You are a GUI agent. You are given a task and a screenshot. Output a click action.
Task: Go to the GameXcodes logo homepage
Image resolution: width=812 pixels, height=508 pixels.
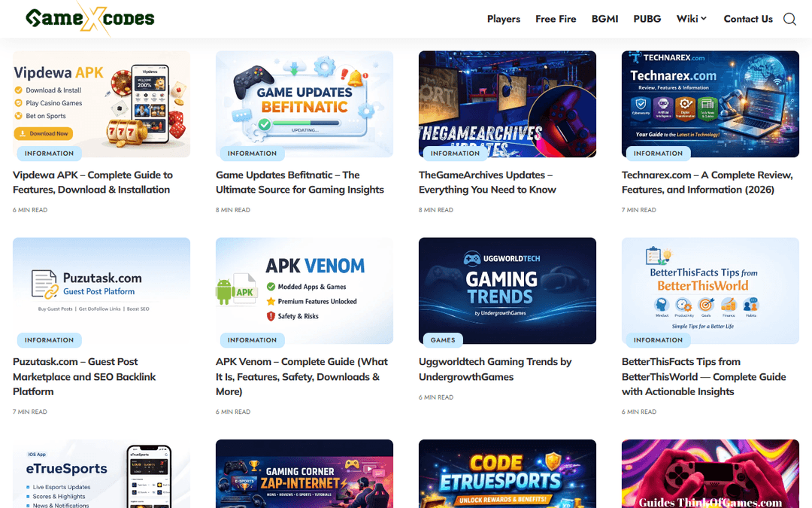(x=90, y=19)
